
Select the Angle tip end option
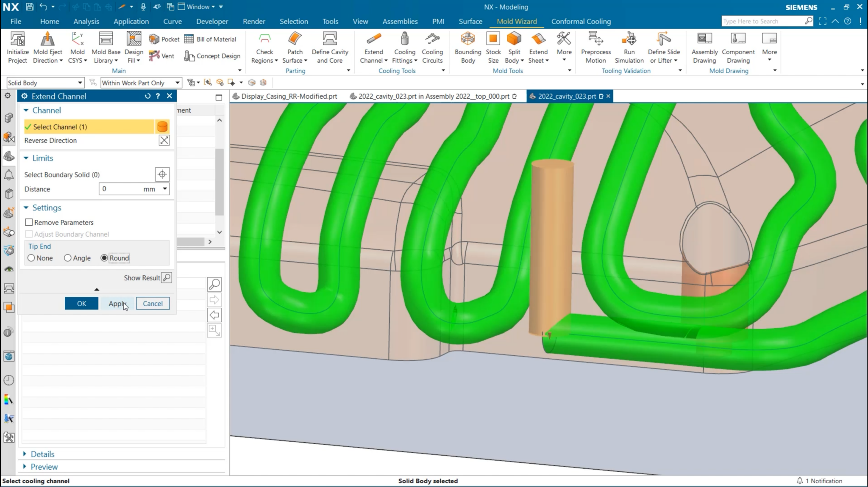pos(68,257)
